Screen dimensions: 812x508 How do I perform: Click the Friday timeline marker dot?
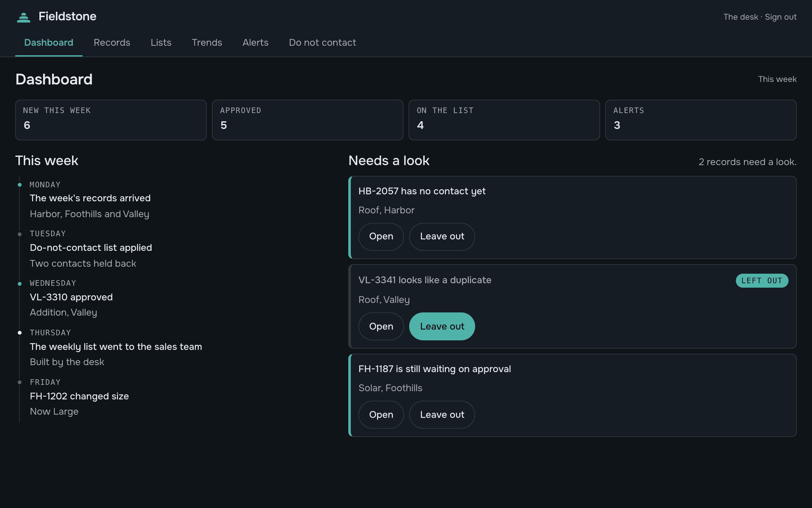pyautogui.click(x=19, y=382)
